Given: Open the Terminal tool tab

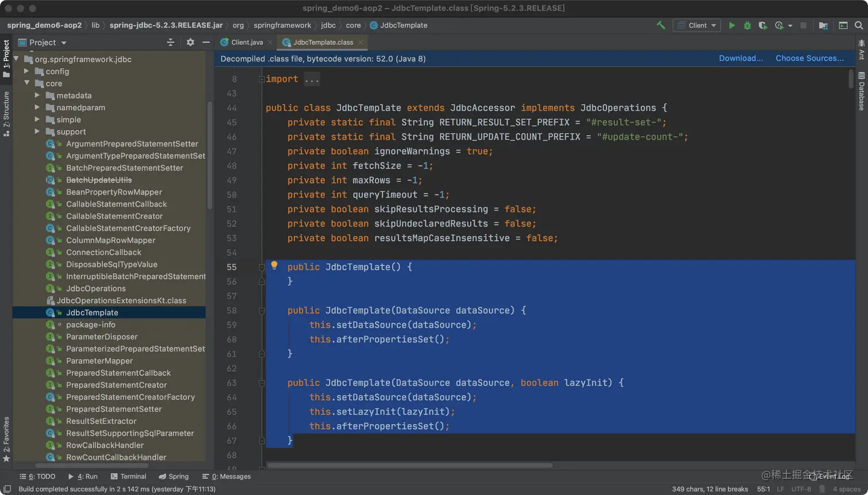Looking at the screenshot, I should coord(128,477).
